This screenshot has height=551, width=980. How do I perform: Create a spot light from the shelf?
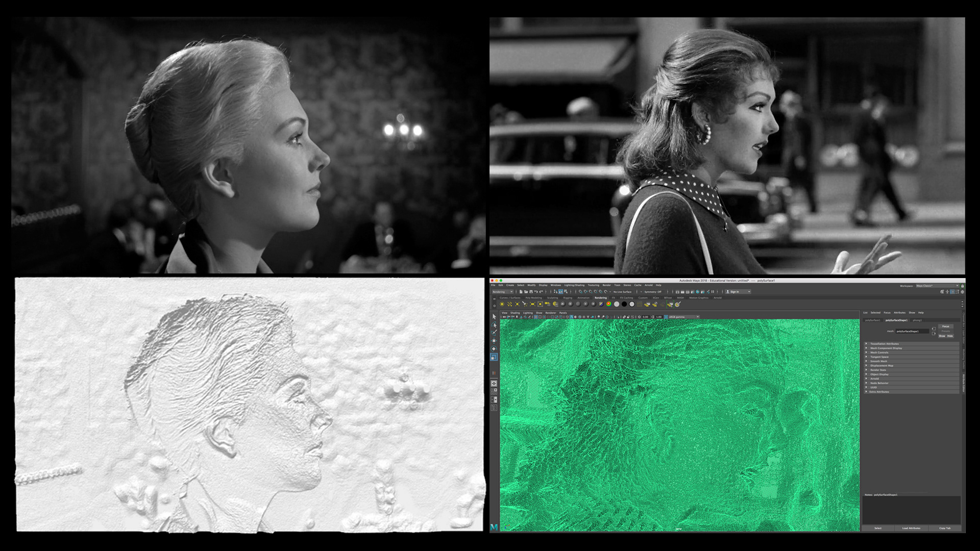tap(525, 304)
